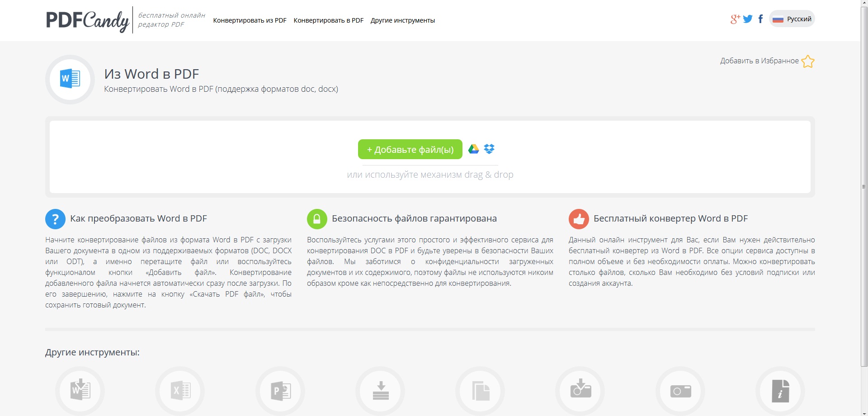Open the plain camera tool icon

(680, 391)
